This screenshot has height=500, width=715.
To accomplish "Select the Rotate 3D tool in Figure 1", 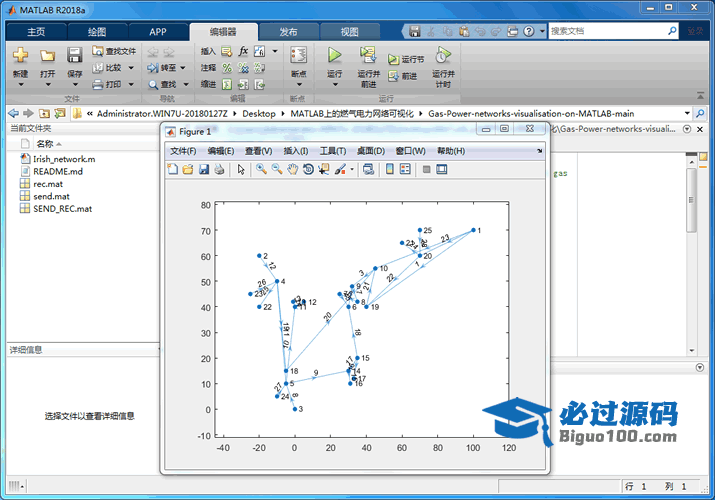I will tap(308, 170).
